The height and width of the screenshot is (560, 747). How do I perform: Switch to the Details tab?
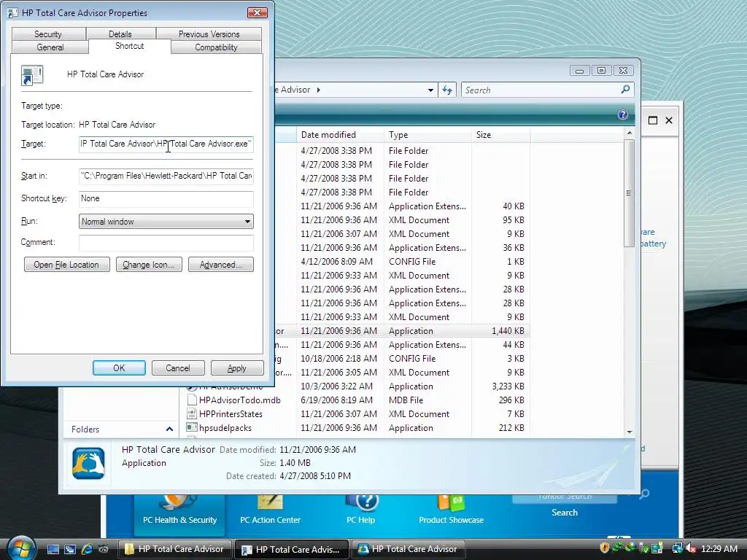click(120, 34)
